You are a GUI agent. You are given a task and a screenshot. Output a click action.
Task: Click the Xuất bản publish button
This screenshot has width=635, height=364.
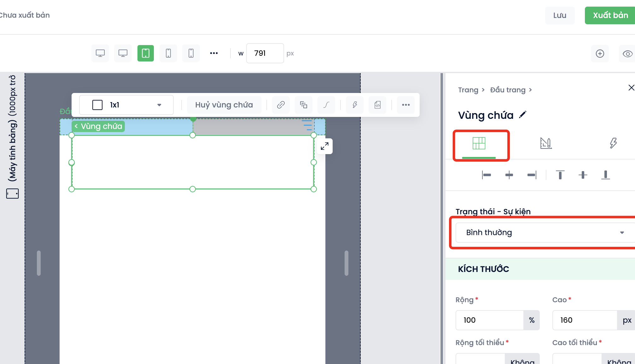(x=610, y=15)
